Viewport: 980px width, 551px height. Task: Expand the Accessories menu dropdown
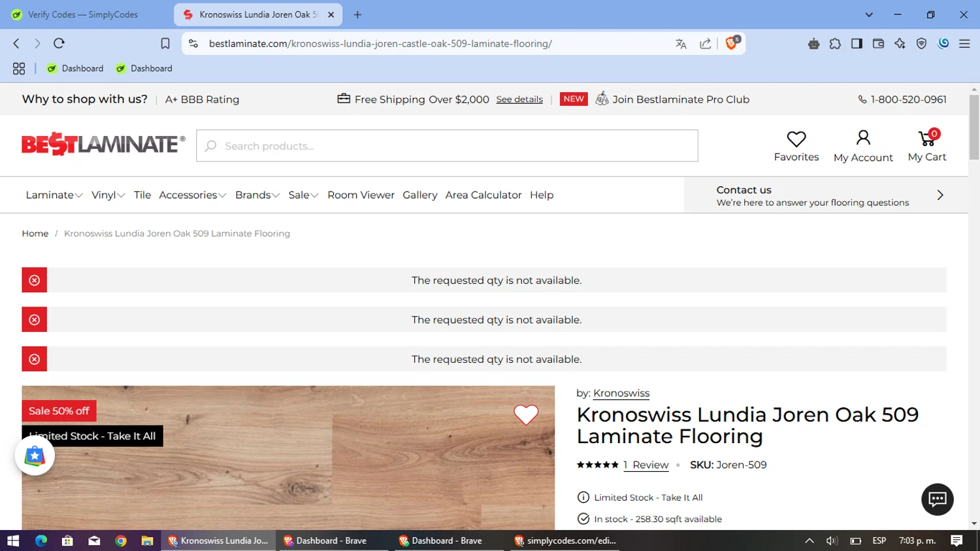[193, 195]
